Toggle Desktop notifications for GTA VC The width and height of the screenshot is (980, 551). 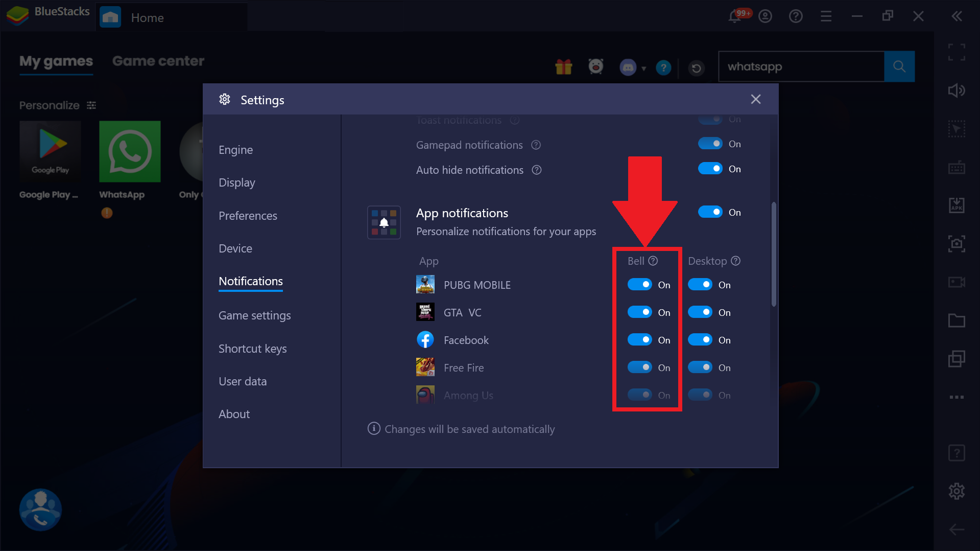[700, 312]
